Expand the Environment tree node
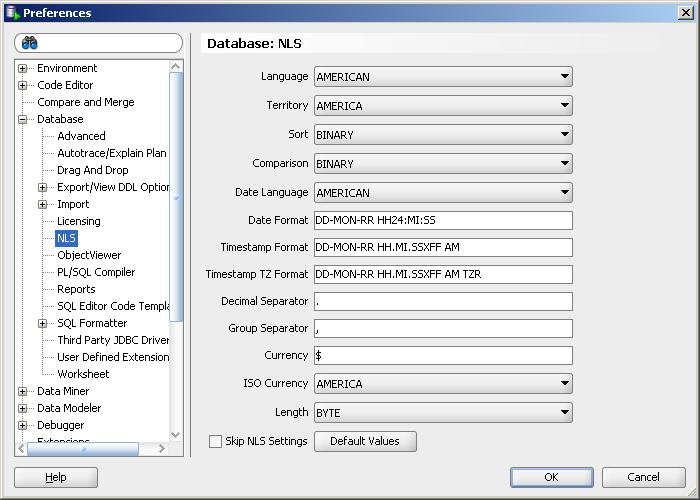Image resolution: width=700 pixels, height=500 pixels. (x=22, y=68)
